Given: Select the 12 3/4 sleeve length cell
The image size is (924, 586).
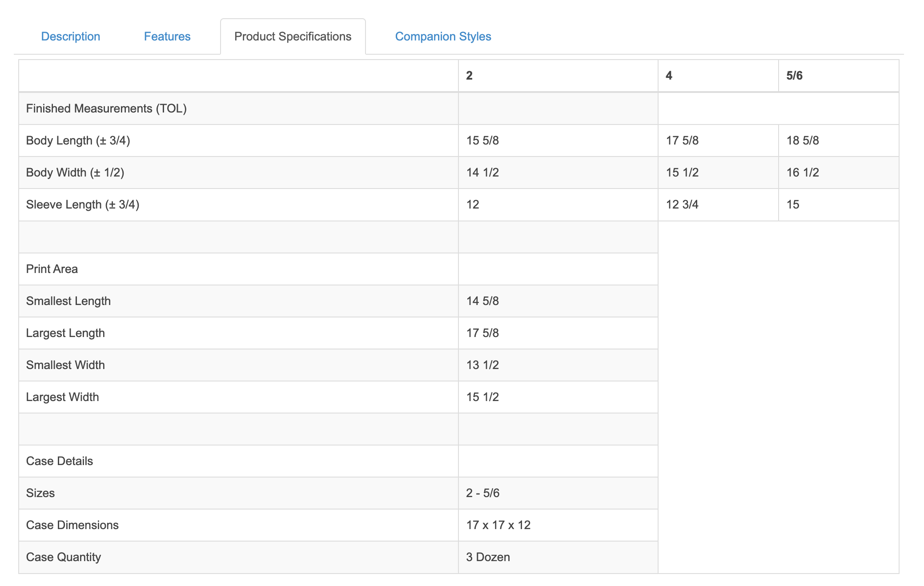Looking at the screenshot, I should tap(718, 205).
